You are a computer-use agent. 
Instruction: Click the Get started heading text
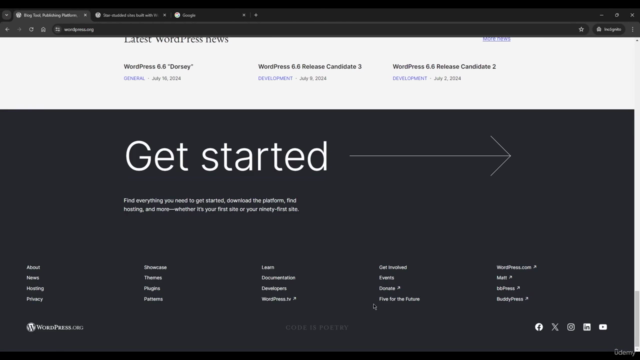(x=226, y=156)
